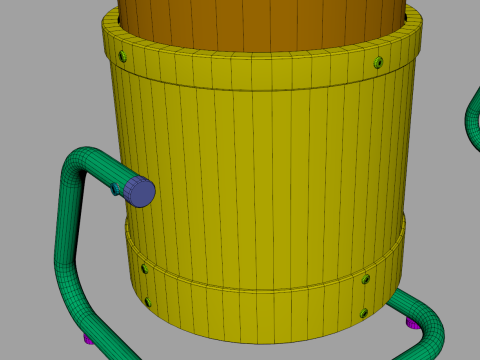This screenshot has height=360, width=480.
Task: Pick the right bolt on the upper flange
Action: coord(378,62)
